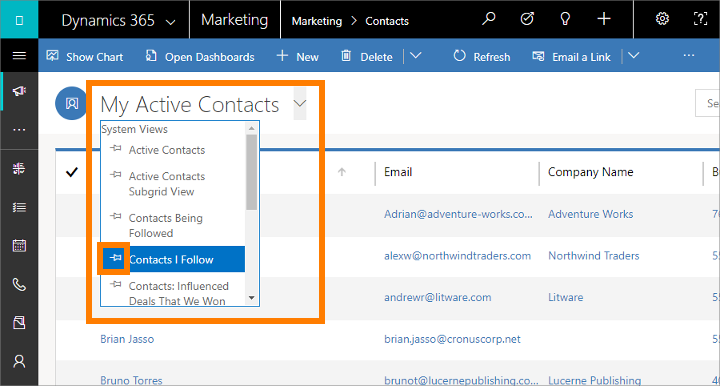Image resolution: width=720 pixels, height=386 pixels.
Task: Open the search magnifier icon
Action: coord(489,19)
